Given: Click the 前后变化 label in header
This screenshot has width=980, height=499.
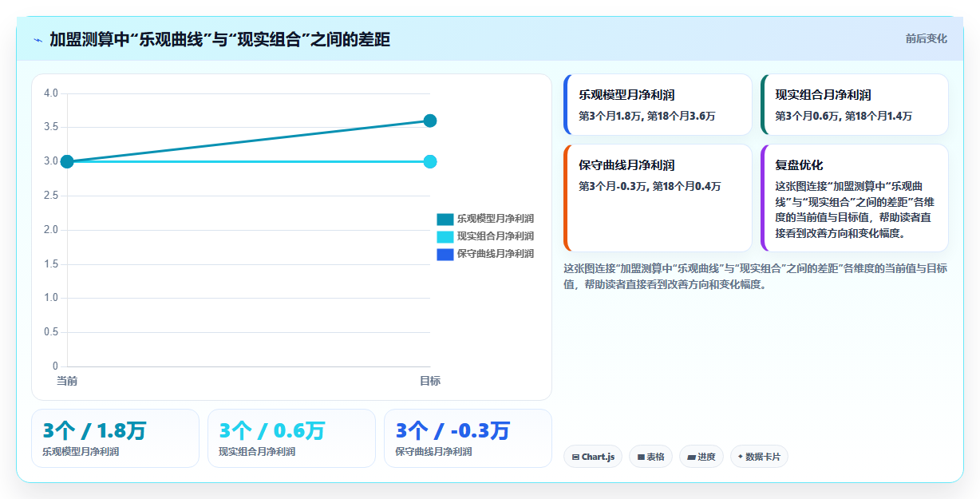Looking at the screenshot, I should click(926, 38).
